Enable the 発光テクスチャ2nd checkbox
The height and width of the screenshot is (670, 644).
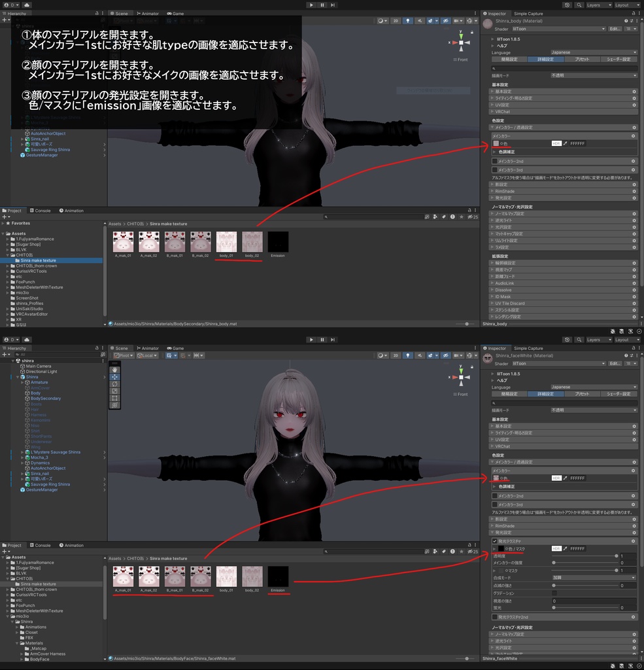[494, 617]
